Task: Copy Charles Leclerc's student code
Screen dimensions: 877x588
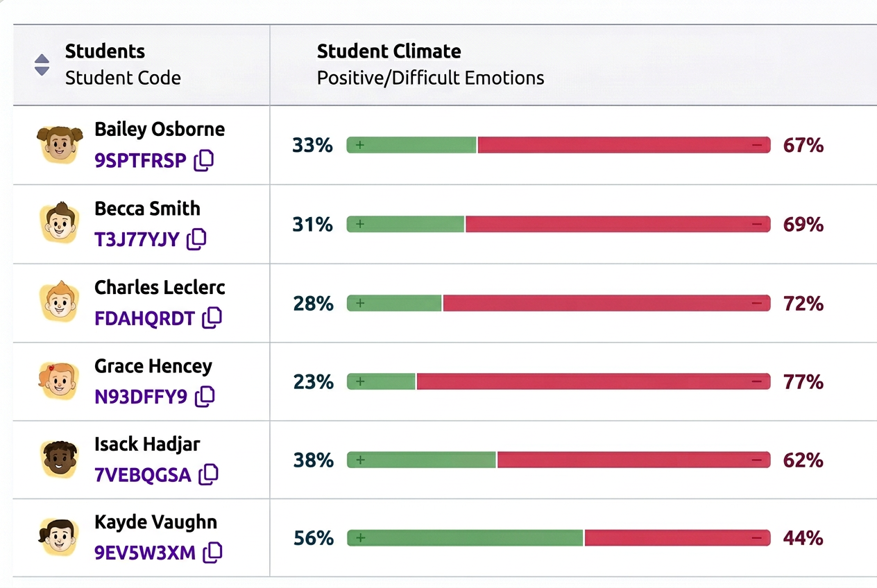Action: (x=212, y=318)
